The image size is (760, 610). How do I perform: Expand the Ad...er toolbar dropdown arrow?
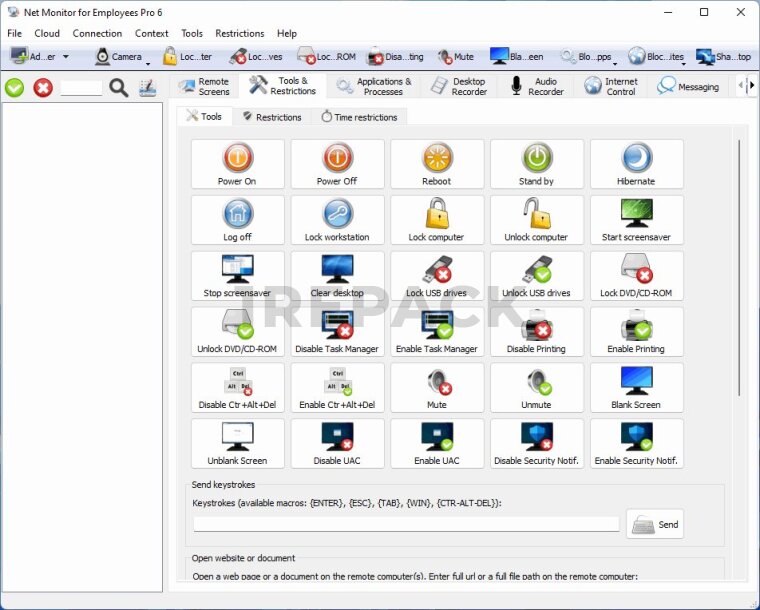pos(66,57)
